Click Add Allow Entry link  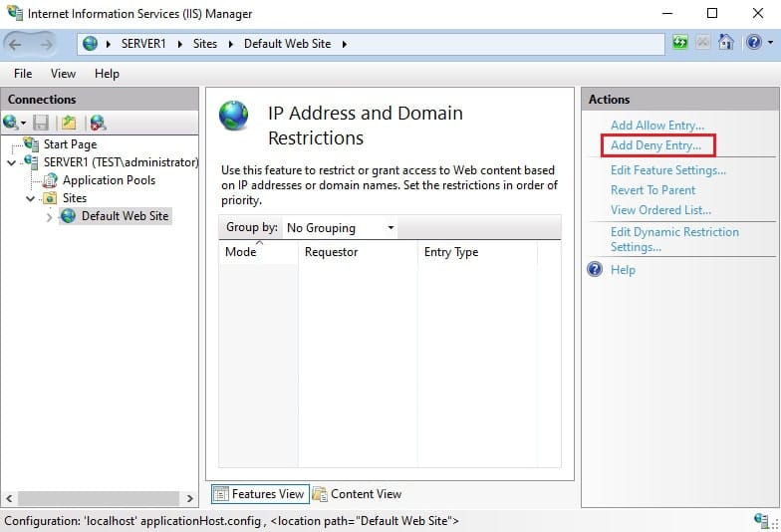[657, 126]
